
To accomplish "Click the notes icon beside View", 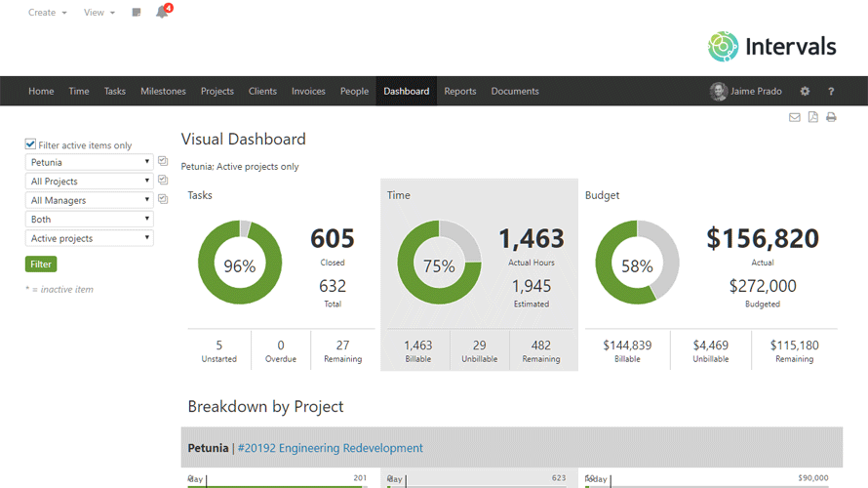I will pyautogui.click(x=137, y=12).
